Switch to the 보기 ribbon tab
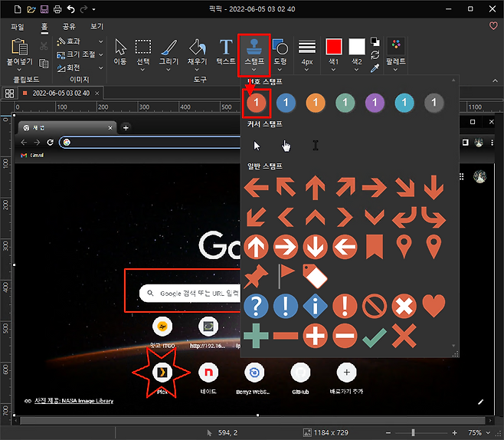 point(97,25)
